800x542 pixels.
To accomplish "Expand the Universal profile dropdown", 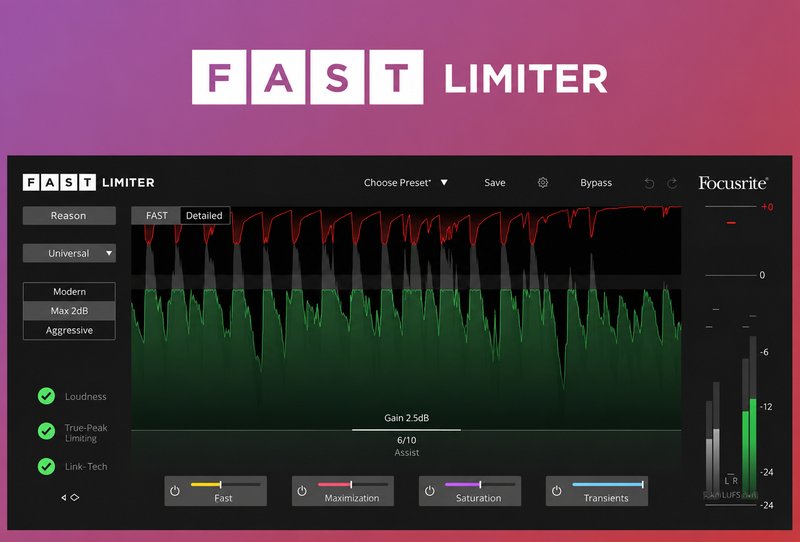I will (69, 253).
